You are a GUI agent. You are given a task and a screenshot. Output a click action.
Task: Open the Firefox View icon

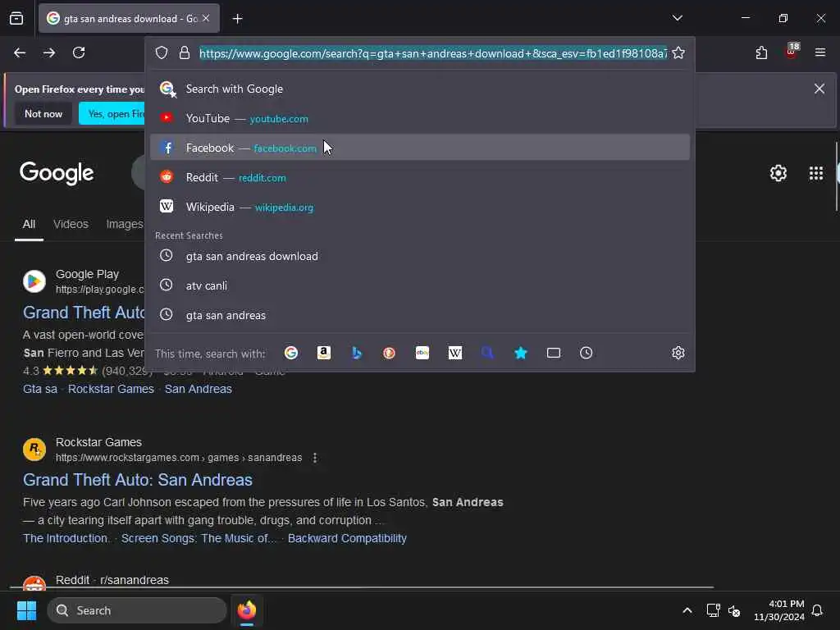pyautogui.click(x=16, y=18)
